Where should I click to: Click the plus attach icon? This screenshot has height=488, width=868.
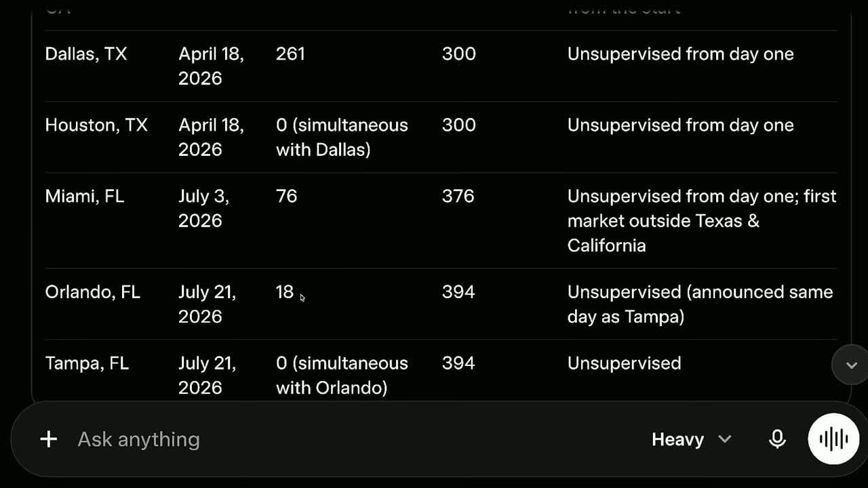point(48,439)
